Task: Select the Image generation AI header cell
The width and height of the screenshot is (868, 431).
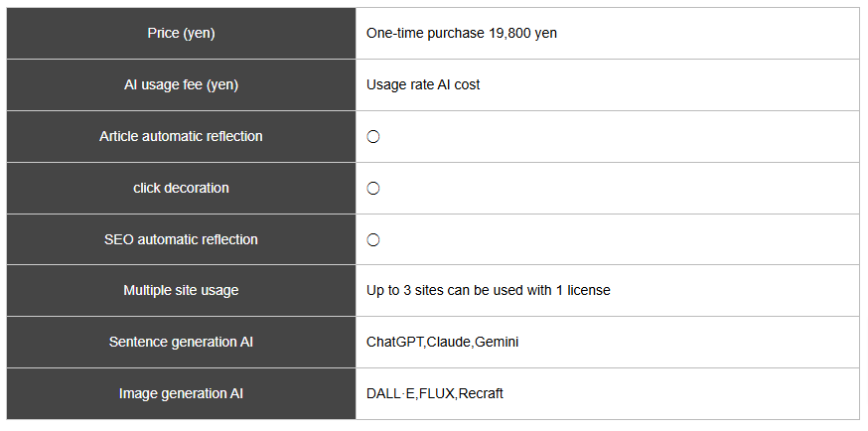Action: pos(181,393)
